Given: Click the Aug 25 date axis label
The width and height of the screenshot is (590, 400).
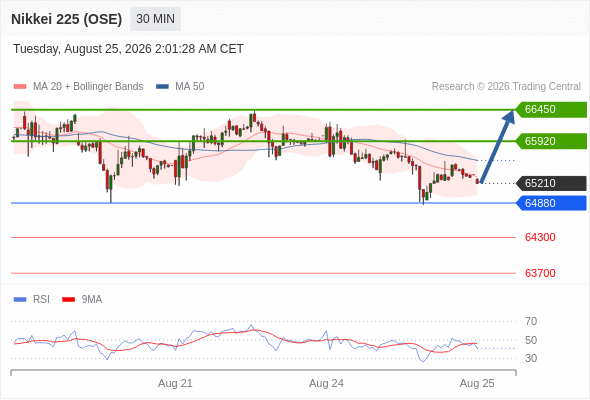Looking at the screenshot, I should [x=477, y=383].
